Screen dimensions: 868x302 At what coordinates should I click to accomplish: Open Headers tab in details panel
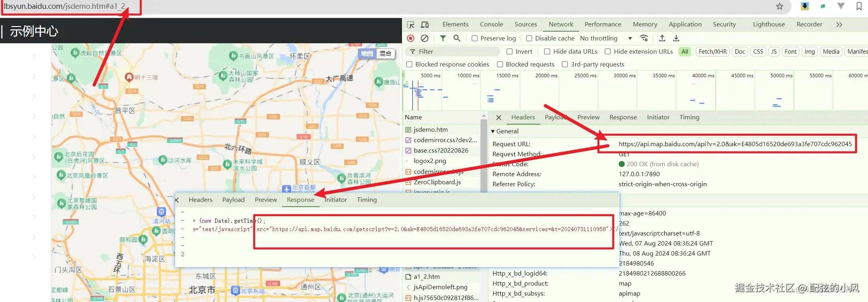point(523,117)
